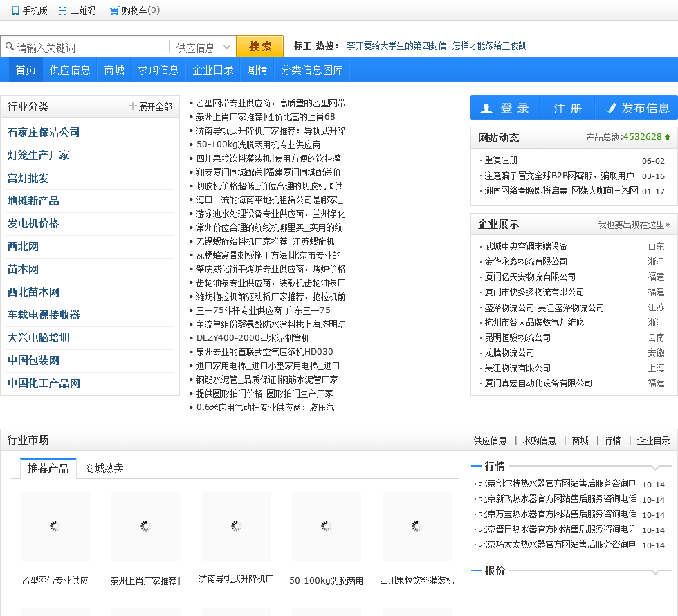
Task: Switch to the 推荐产品 tab
Action: pos(48,468)
